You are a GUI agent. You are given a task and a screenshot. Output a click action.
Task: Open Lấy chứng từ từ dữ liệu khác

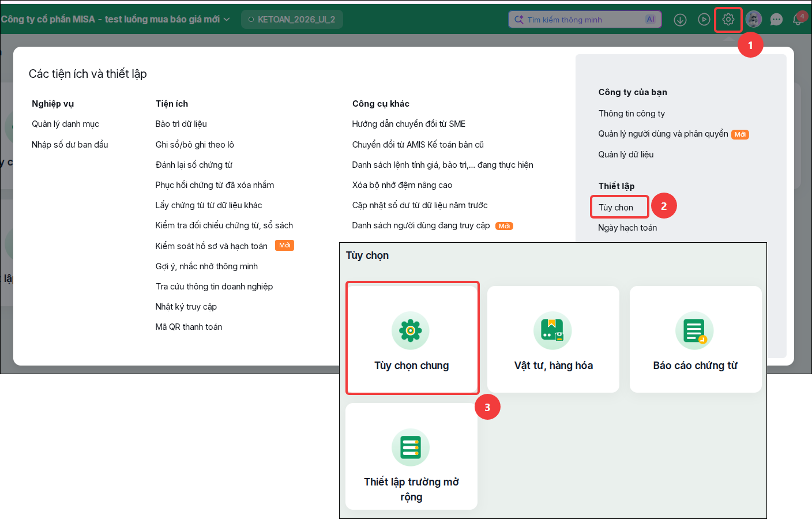[x=208, y=205]
